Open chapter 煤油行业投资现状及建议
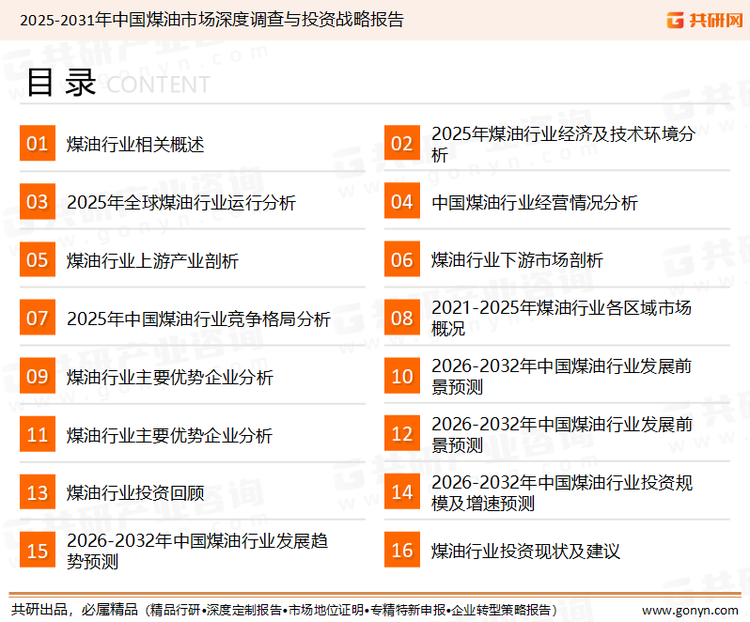 tap(526, 551)
